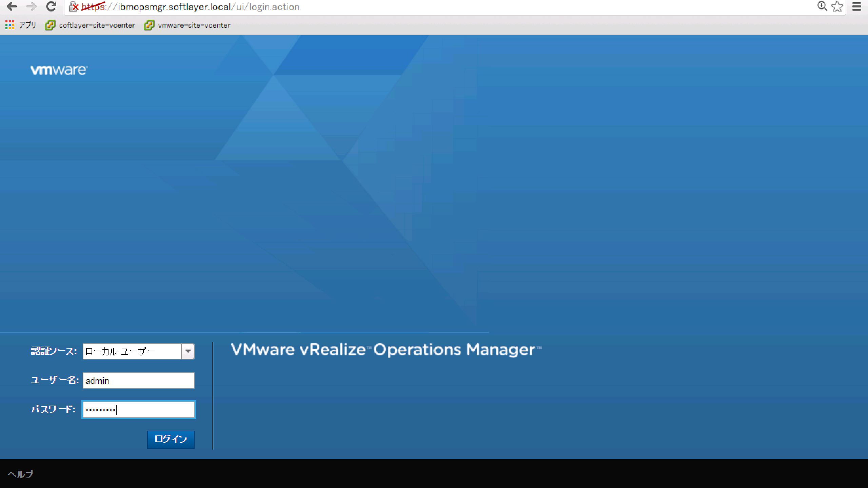Focus the パスワード password field
Screen dimensions: 868x488
tap(138, 409)
